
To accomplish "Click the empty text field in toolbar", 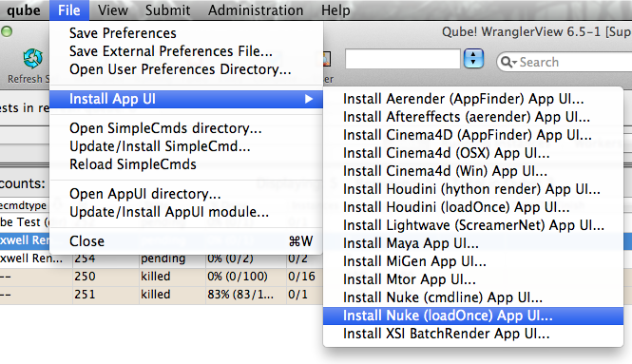I will coord(403,59).
